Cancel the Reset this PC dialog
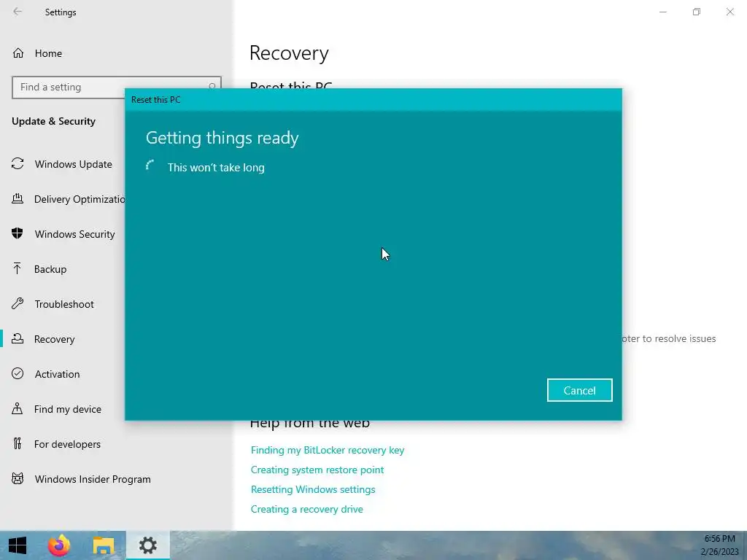Viewport: 747px width, 560px height. tap(579, 391)
